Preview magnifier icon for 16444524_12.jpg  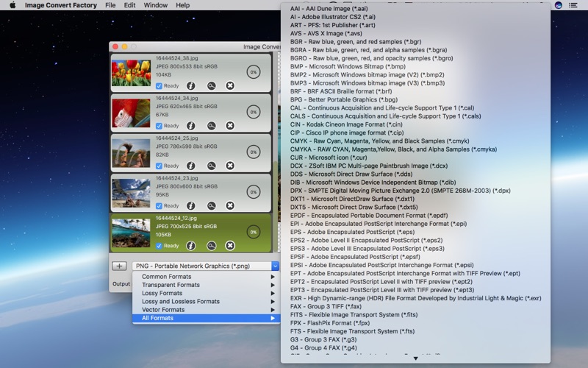click(x=212, y=246)
